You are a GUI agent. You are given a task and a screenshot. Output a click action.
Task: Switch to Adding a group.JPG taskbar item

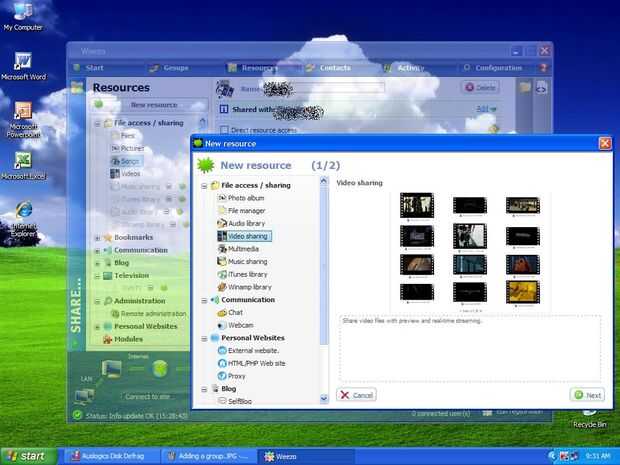pos(208,456)
